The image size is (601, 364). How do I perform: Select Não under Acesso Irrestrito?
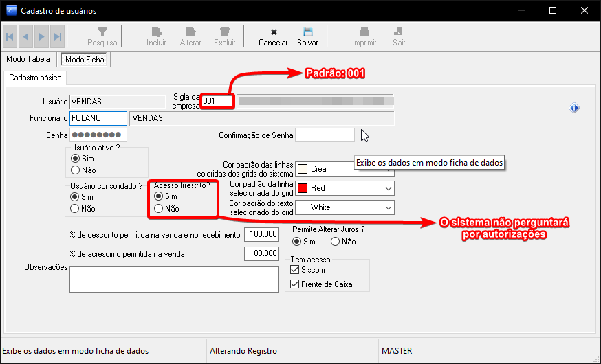click(x=159, y=208)
